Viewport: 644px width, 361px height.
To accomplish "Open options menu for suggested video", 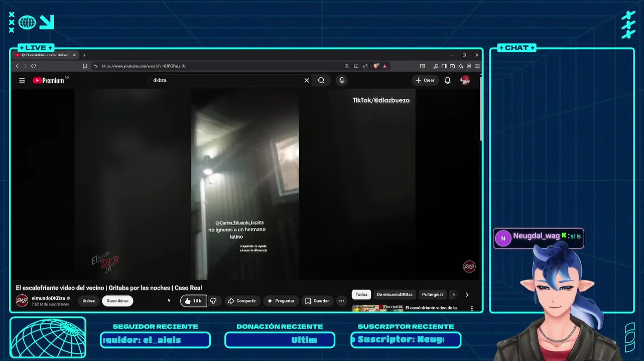I will [x=472, y=308].
